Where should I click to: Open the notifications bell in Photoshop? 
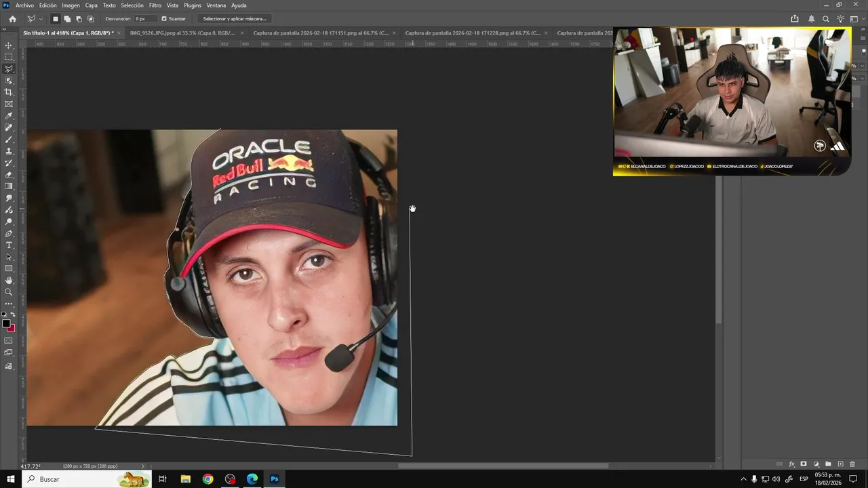pyautogui.click(x=811, y=19)
